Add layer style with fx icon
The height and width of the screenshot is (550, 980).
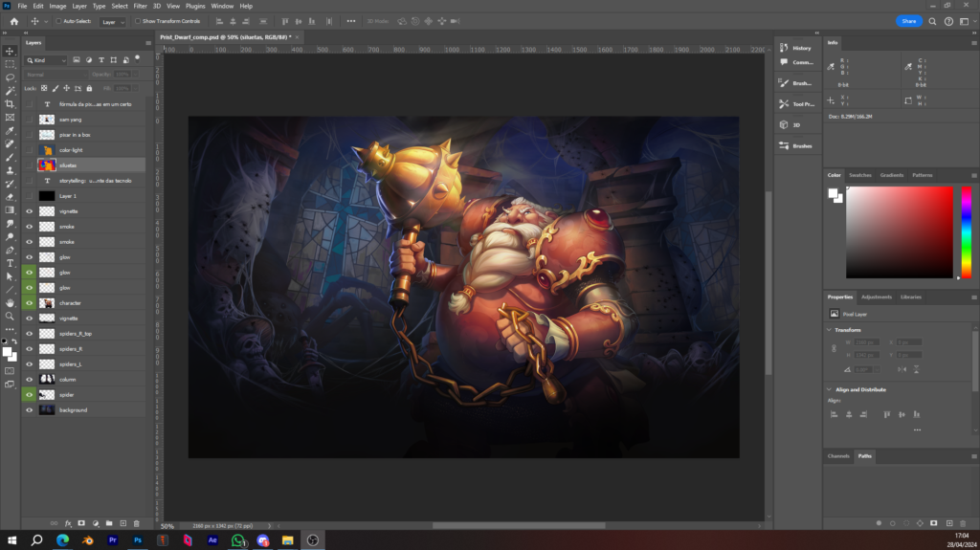pyautogui.click(x=68, y=524)
